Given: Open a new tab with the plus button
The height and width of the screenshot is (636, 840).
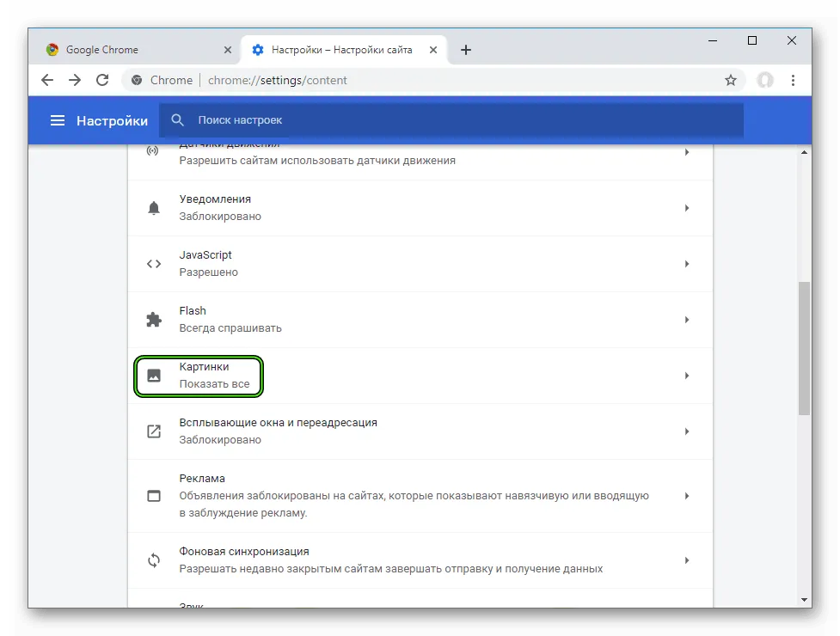Looking at the screenshot, I should [x=466, y=50].
